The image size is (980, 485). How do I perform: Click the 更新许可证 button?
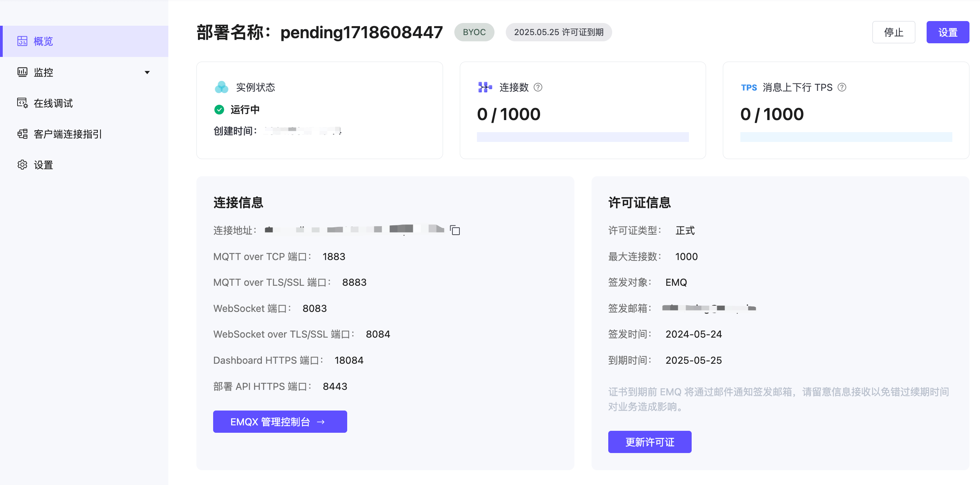(x=650, y=442)
